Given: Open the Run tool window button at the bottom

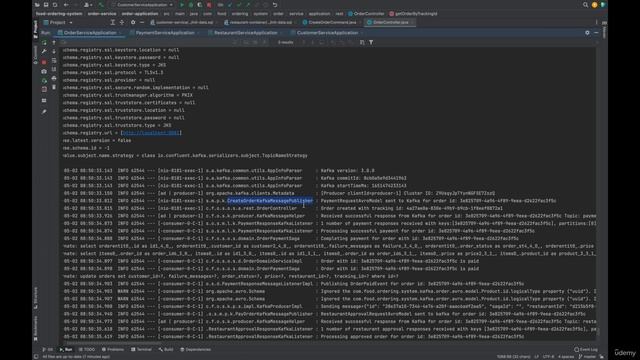Looking at the screenshot, I should (x=66, y=349).
